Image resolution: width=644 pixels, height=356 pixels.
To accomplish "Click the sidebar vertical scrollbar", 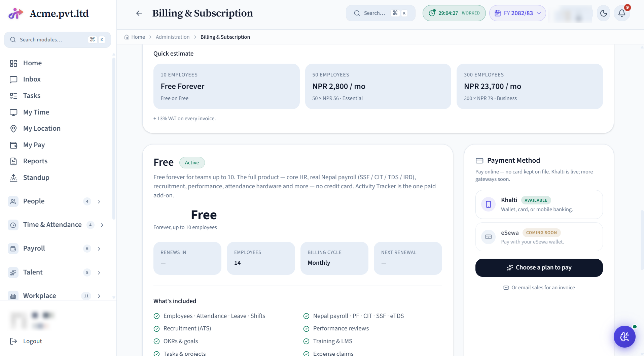I will pos(114,138).
